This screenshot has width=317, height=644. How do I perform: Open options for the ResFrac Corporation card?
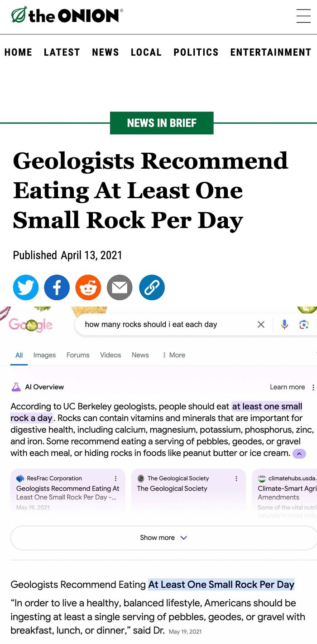click(x=115, y=478)
